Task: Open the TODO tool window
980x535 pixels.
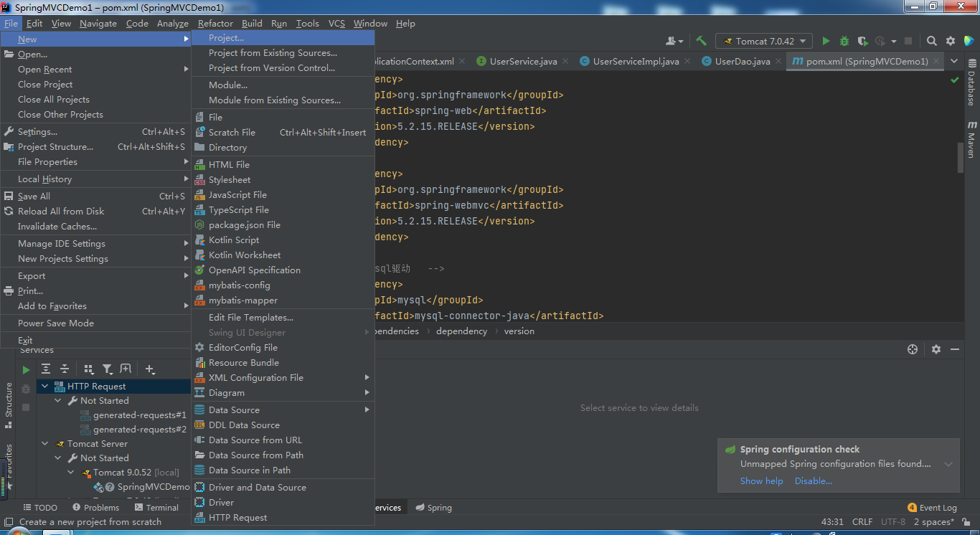Action: [40, 507]
